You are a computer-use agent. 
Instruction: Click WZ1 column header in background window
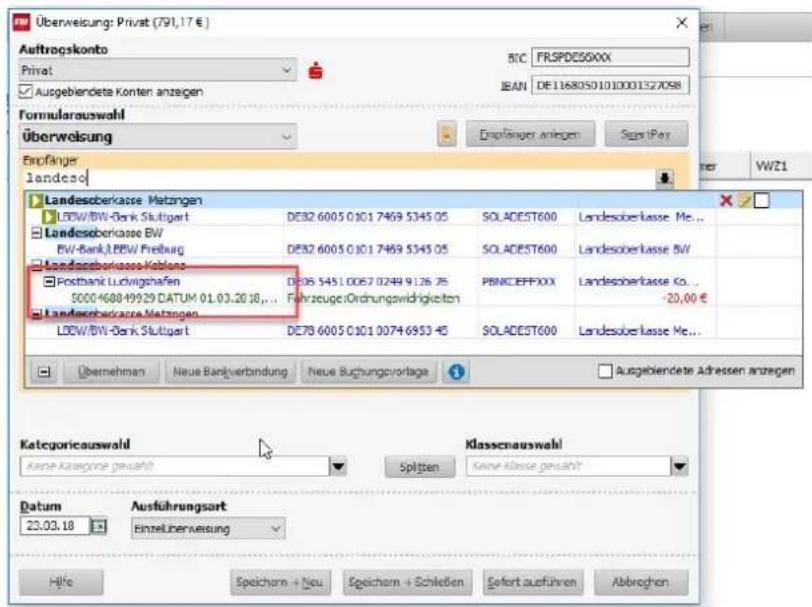click(x=771, y=166)
